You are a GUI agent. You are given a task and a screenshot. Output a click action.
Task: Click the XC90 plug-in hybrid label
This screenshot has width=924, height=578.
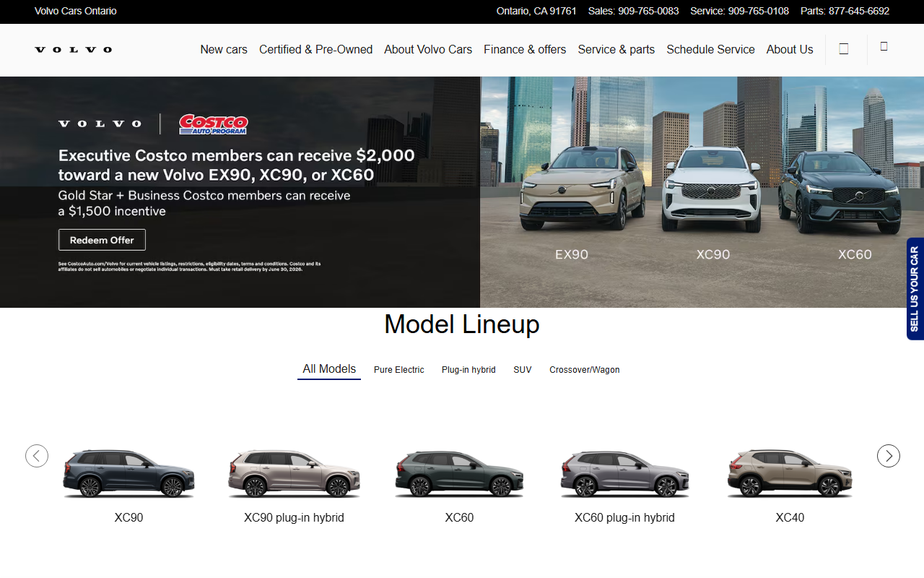tap(294, 517)
